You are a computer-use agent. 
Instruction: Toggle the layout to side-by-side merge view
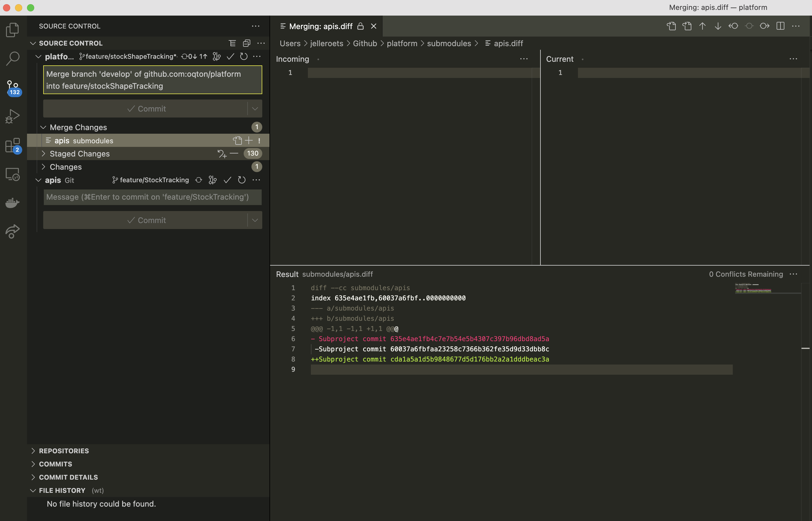(780, 26)
